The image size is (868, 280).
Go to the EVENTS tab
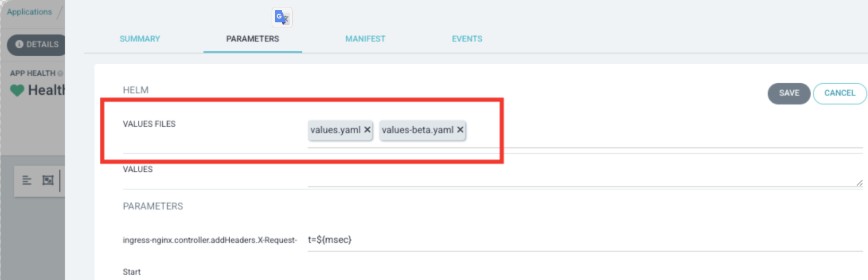(x=467, y=39)
